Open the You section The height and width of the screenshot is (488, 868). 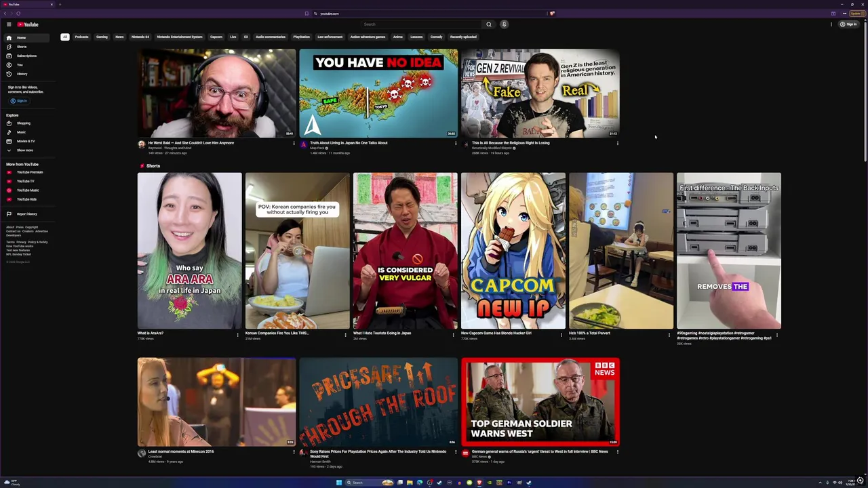27,64
